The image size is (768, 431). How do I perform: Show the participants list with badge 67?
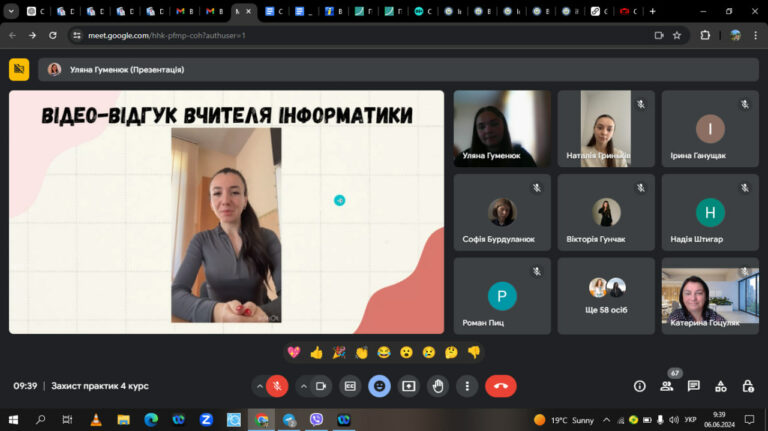[x=667, y=386]
